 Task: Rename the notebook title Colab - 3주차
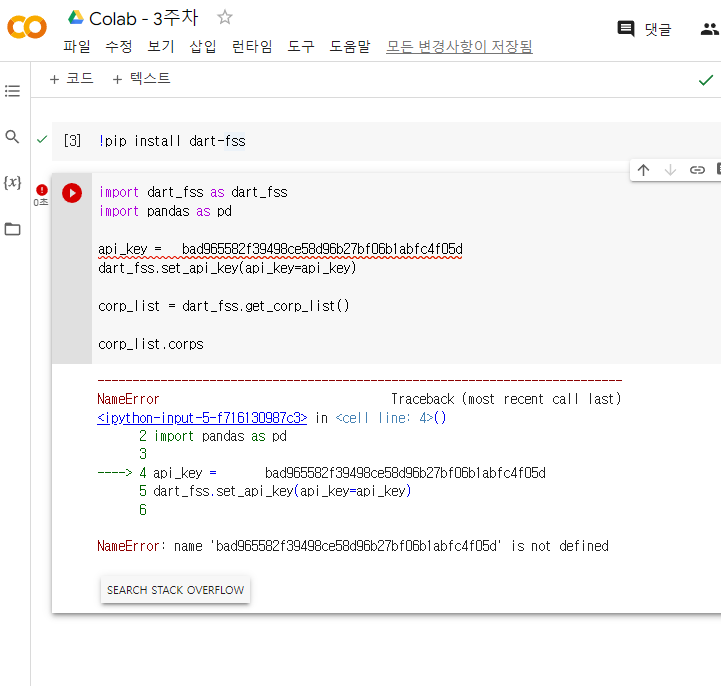[x=143, y=18]
